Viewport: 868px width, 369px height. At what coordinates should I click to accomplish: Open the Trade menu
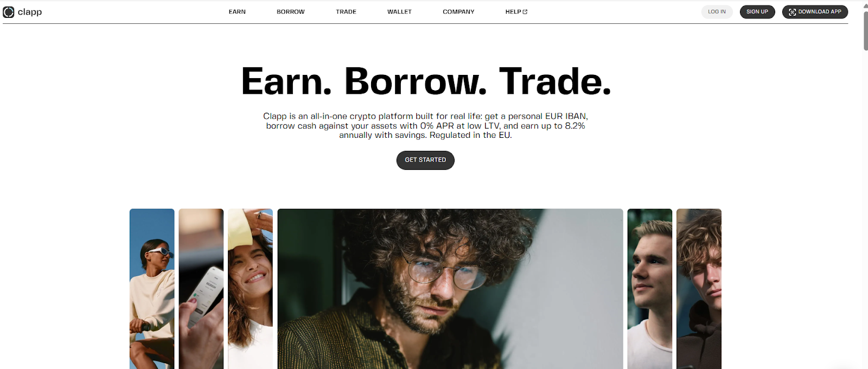pos(346,12)
